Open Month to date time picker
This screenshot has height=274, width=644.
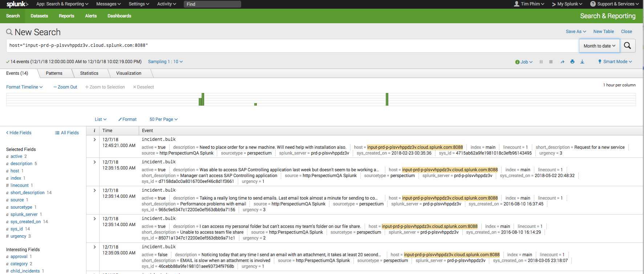599,46
